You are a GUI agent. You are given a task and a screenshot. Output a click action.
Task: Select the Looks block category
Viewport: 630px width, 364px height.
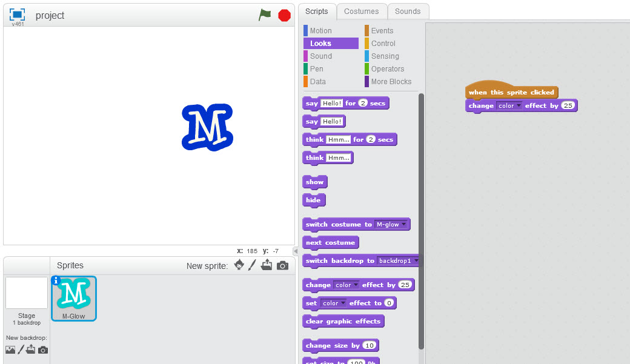tap(331, 44)
